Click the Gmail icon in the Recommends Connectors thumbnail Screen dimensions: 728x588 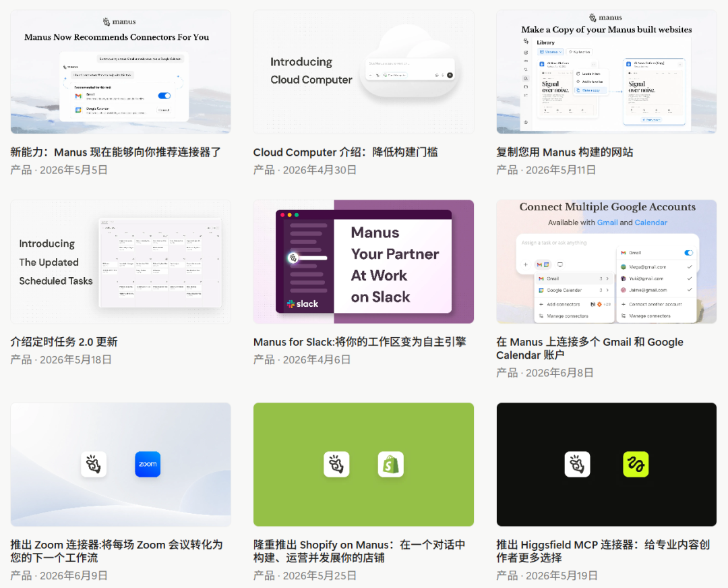pos(78,96)
